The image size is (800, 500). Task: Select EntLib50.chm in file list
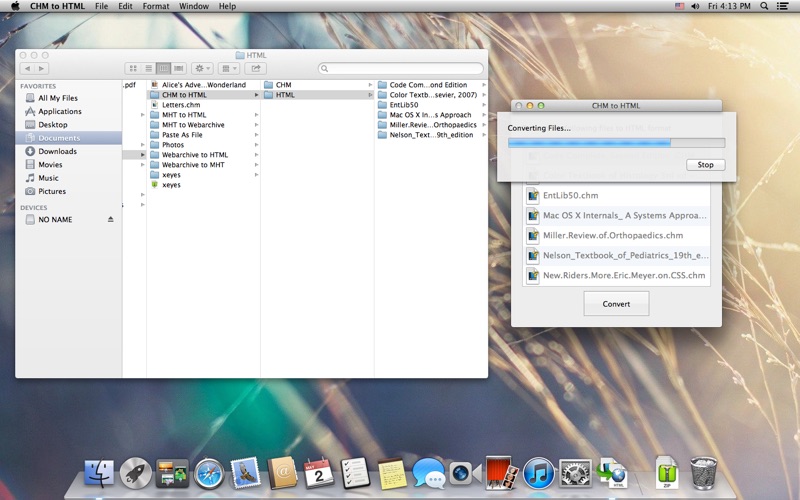click(x=616, y=195)
